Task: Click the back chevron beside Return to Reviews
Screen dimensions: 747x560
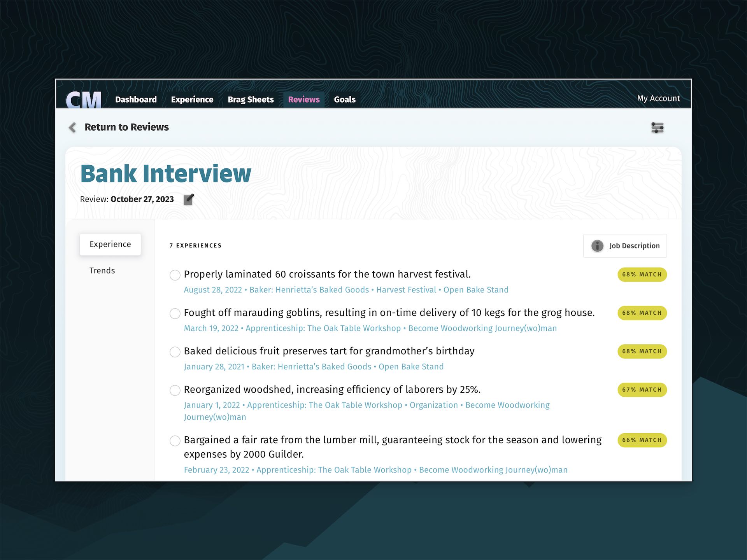Action: [x=72, y=128]
